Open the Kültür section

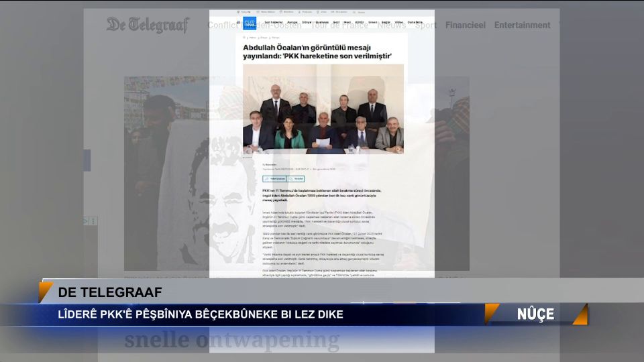click(360, 22)
